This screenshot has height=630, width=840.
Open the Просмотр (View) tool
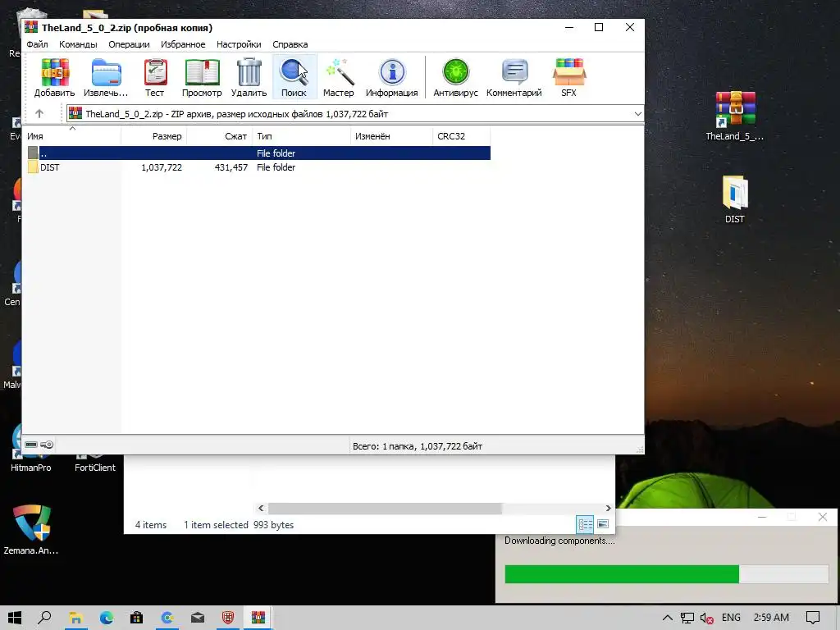[202, 77]
